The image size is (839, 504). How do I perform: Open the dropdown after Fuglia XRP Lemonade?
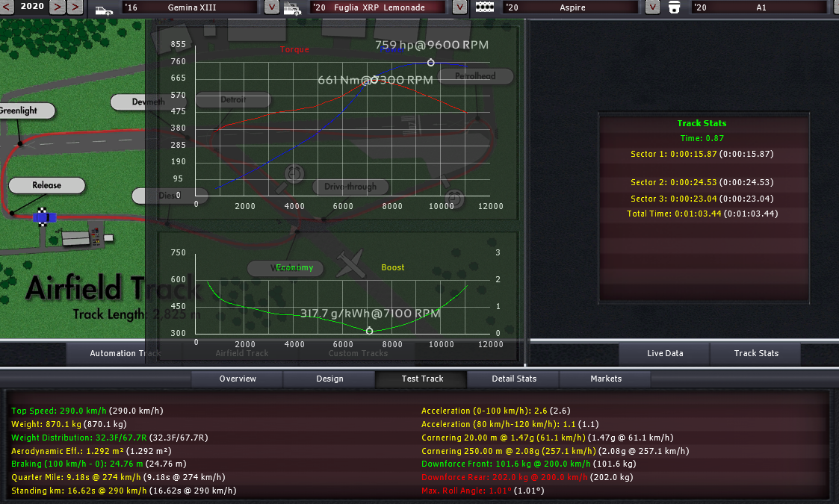click(x=460, y=7)
